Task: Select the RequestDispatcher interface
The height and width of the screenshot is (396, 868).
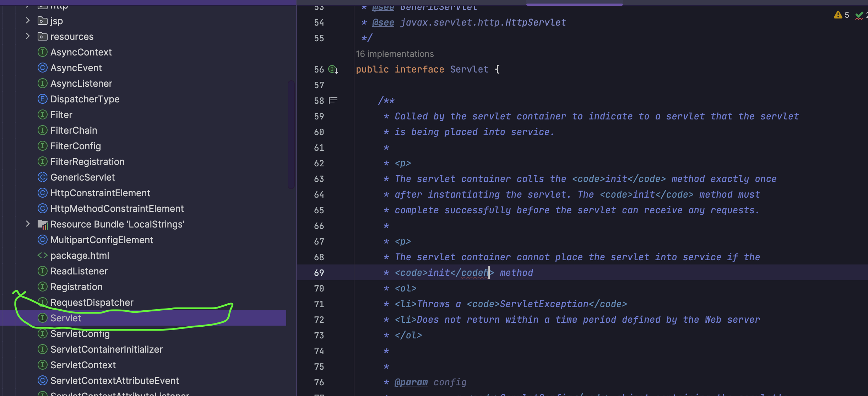Action: [92, 303]
